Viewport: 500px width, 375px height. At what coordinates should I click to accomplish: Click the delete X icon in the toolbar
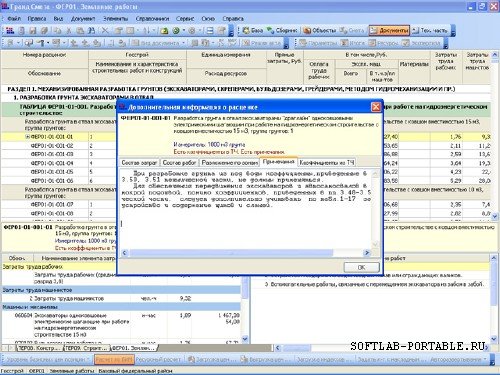click(x=105, y=31)
